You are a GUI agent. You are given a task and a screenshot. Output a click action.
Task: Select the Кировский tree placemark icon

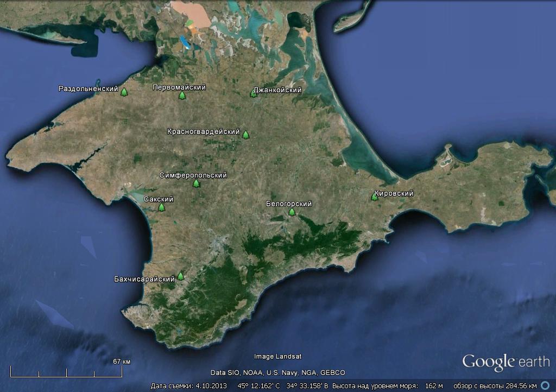click(x=374, y=197)
